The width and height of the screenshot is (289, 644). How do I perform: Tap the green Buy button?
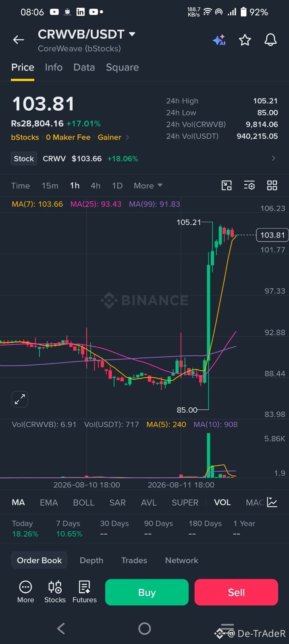[147, 592]
